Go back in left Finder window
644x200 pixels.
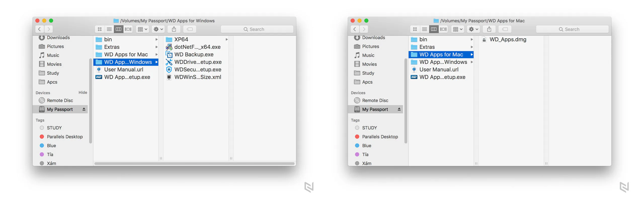coord(39,29)
